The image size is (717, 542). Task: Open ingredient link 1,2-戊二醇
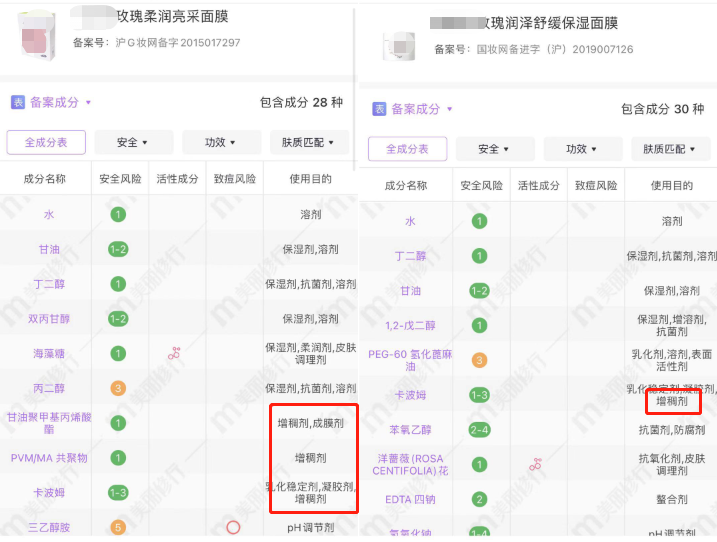click(x=410, y=325)
